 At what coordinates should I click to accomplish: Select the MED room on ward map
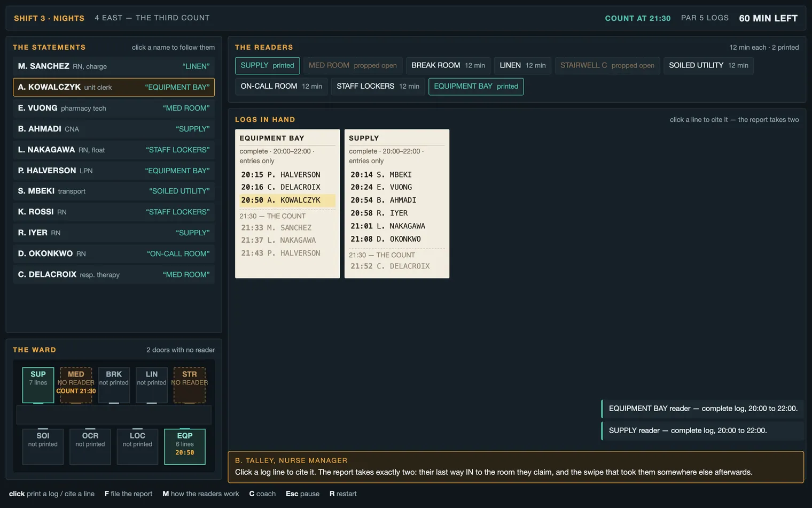[x=76, y=385]
